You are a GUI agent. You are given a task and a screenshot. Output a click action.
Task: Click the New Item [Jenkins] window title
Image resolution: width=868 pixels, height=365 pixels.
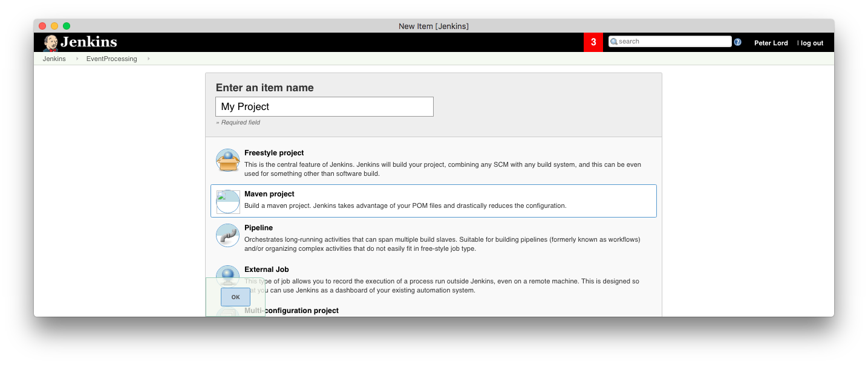pyautogui.click(x=434, y=26)
